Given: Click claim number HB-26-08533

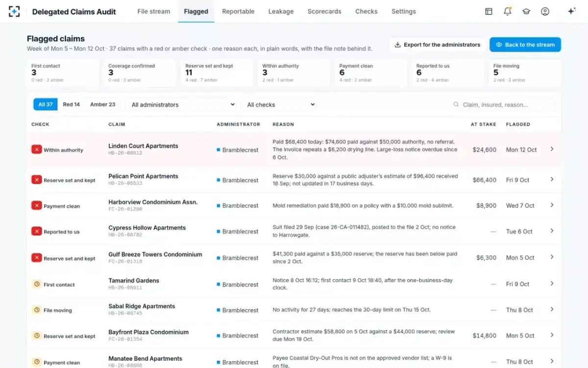Looking at the screenshot, I should pyautogui.click(x=125, y=183).
